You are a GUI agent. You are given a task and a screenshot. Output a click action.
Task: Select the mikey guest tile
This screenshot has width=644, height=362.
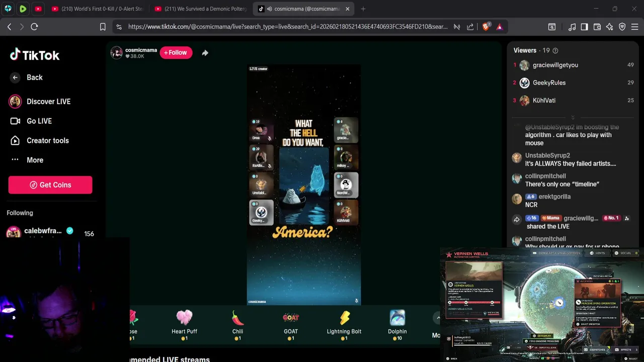click(x=346, y=157)
